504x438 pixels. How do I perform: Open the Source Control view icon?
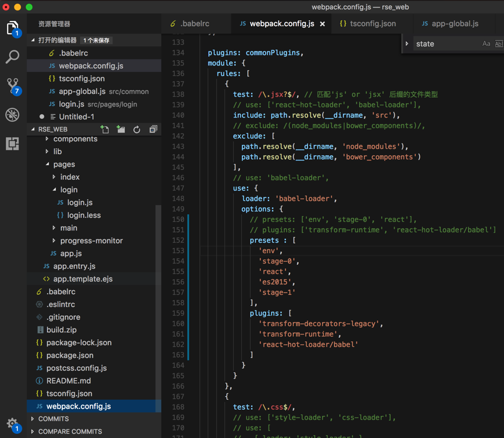click(13, 86)
